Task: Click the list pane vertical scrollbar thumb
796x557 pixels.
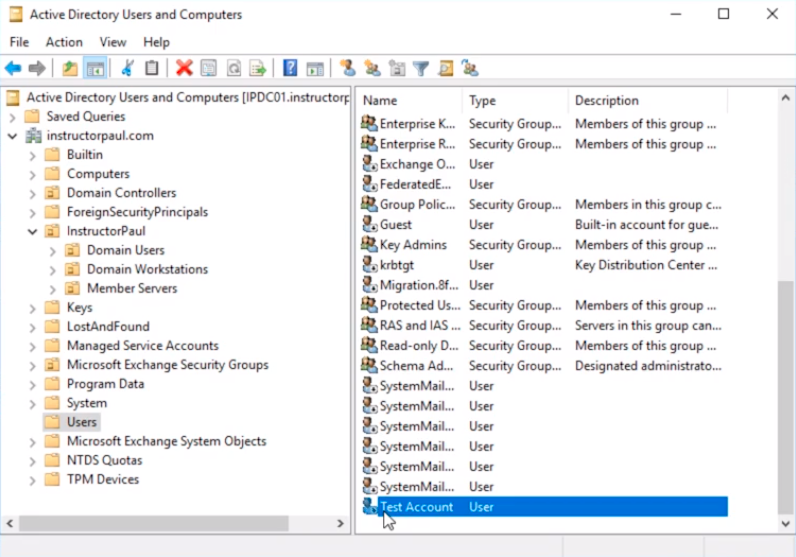Action: (x=785, y=397)
